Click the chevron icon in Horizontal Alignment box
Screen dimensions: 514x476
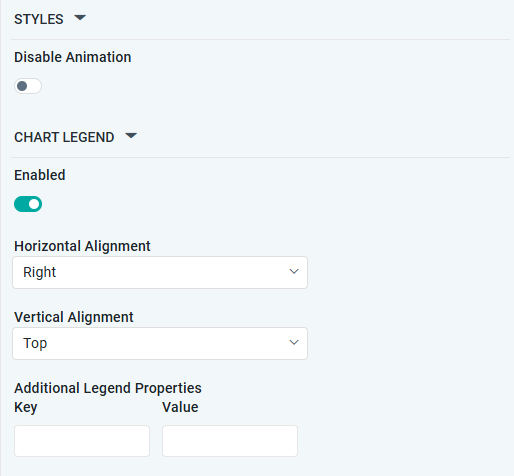point(294,272)
